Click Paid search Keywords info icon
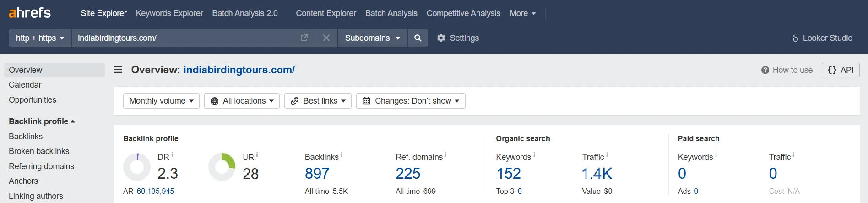The image size is (868, 203). point(716,155)
